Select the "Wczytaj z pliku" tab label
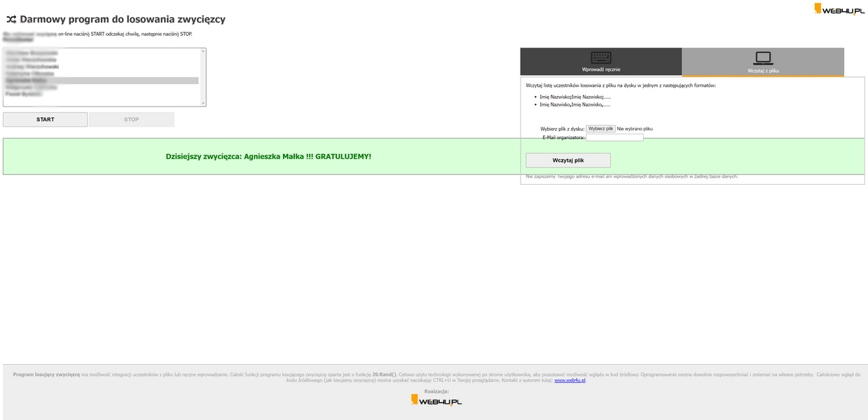 pos(763,71)
